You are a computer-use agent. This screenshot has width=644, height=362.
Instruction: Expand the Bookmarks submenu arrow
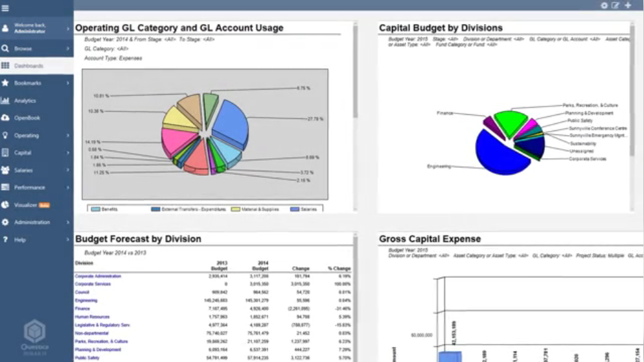pyautogui.click(x=68, y=83)
